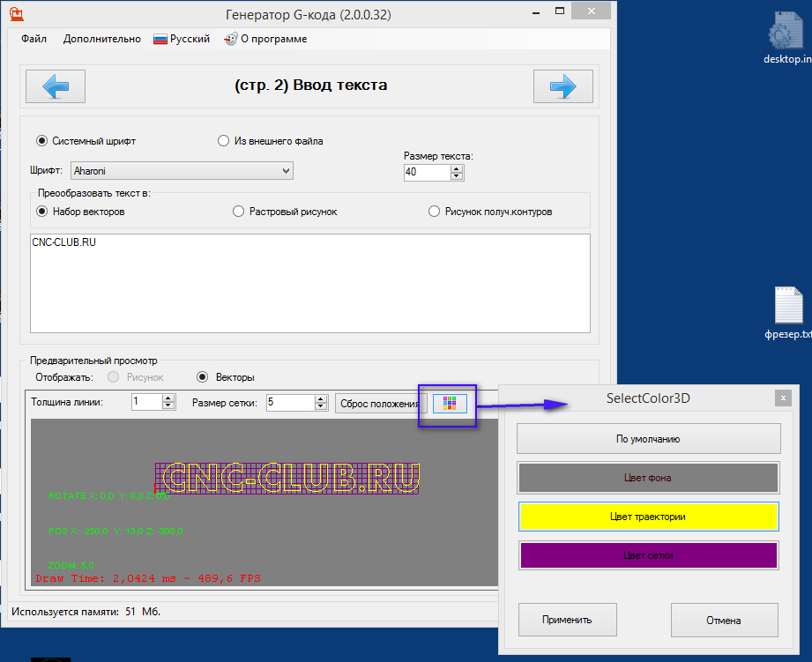Go to the next page with the right arrow
The height and width of the screenshot is (662, 812).
562,86
